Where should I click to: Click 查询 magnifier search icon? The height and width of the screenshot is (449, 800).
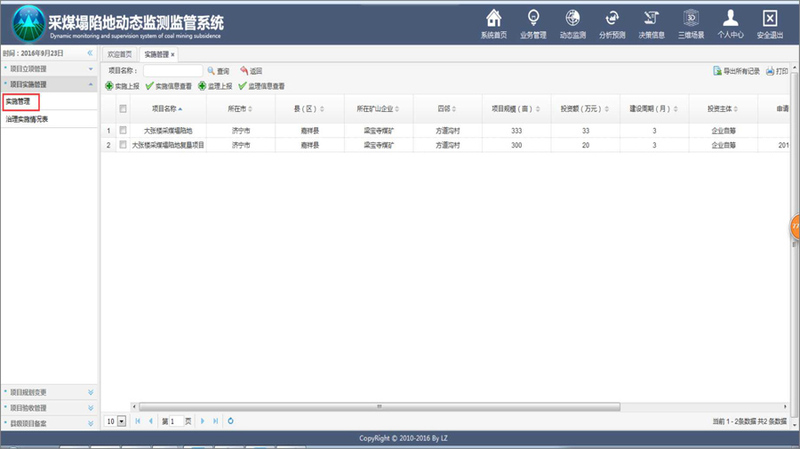point(211,70)
